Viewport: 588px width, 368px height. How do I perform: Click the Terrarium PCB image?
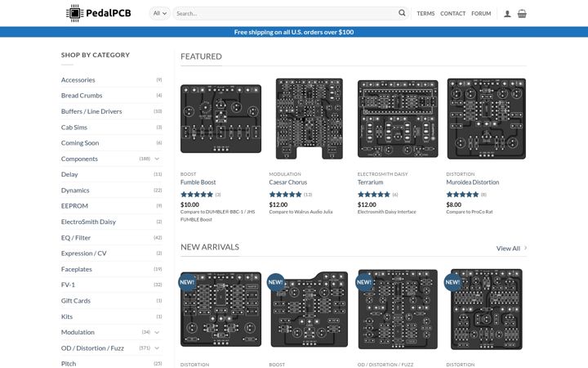(398, 119)
